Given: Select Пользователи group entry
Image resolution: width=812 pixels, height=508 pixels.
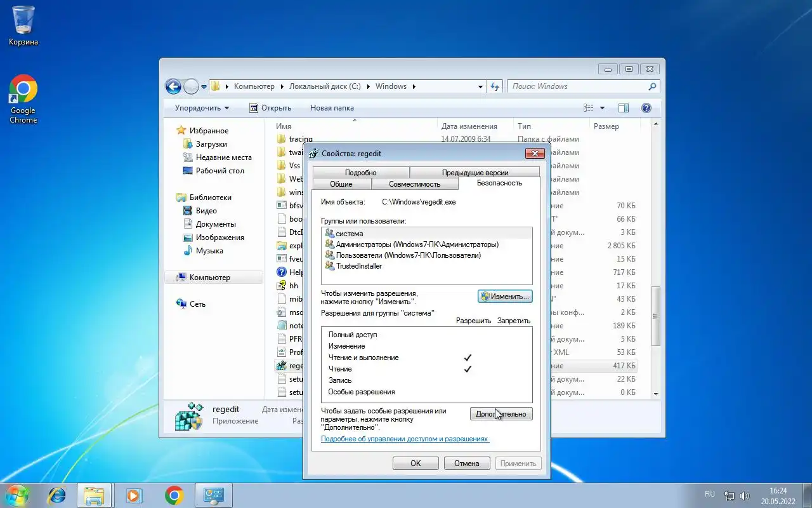Looking at the screenshot, I should [x=403, y=255].
